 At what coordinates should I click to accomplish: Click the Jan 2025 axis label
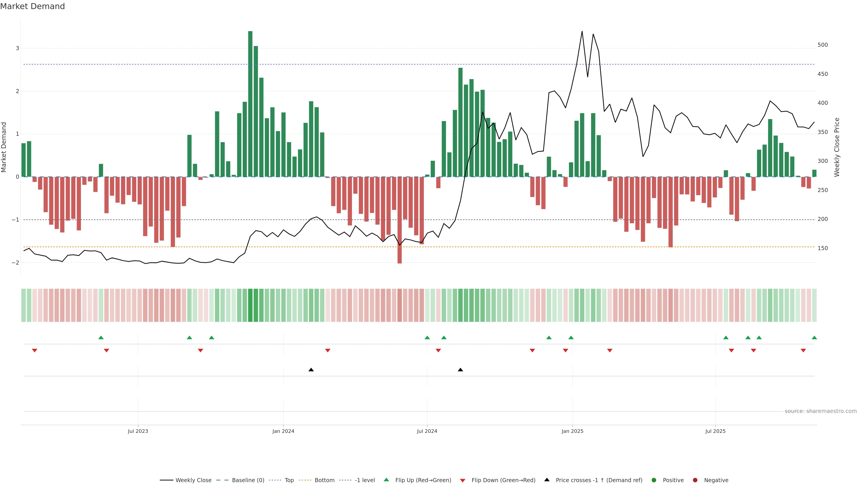[572, 431]
